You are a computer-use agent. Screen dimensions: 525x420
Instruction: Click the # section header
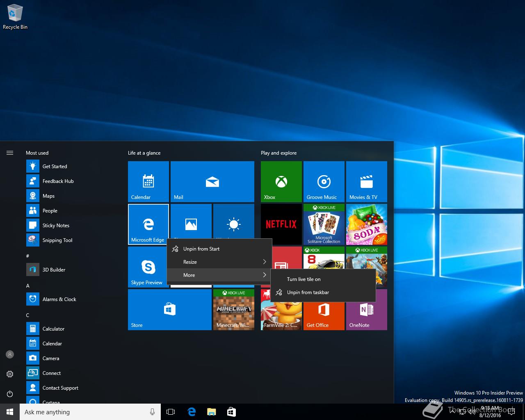(28, 256)
